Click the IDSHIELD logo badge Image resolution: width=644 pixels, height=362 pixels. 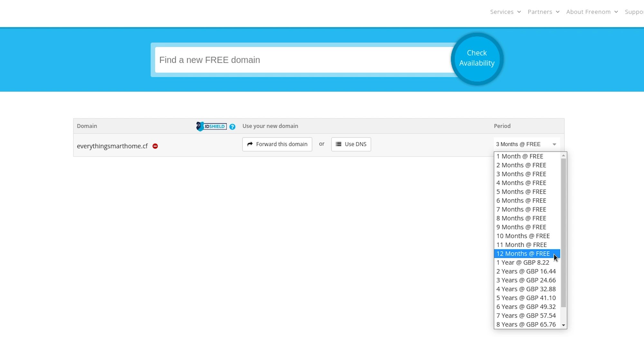tap(211, 126)
